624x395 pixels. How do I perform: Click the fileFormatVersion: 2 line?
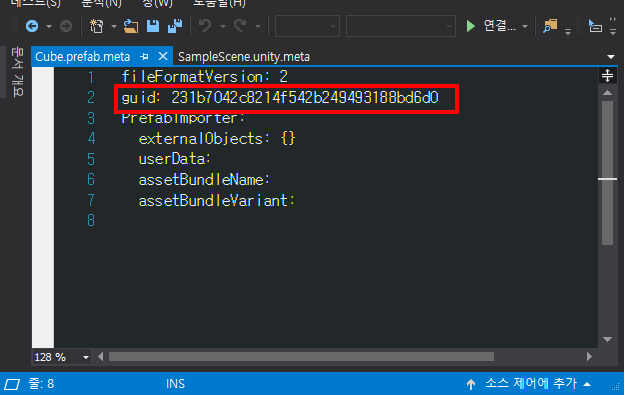(205, 77)
